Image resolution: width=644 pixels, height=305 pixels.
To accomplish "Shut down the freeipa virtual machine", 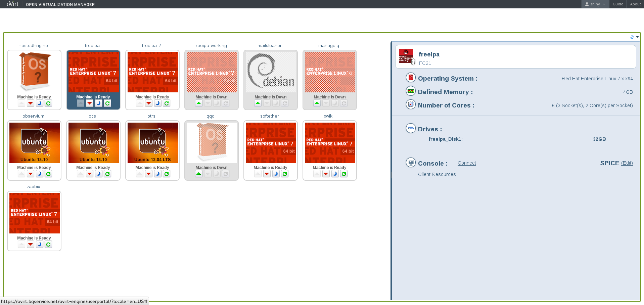I will coord(90,103).
